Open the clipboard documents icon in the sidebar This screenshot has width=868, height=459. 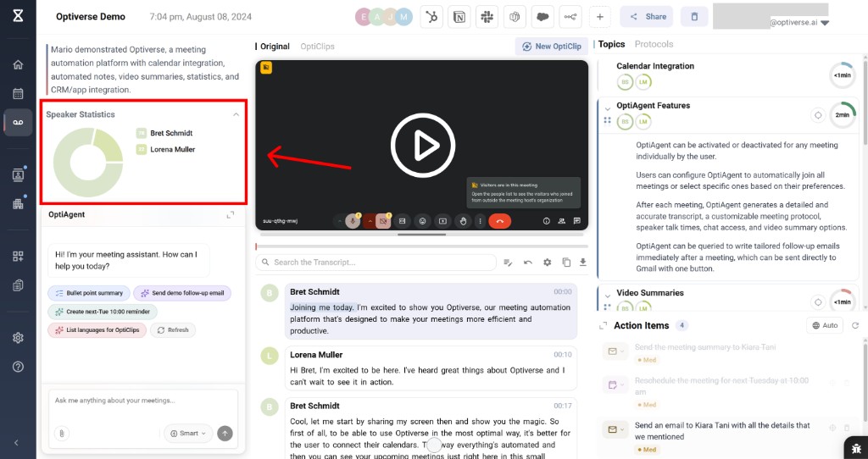[x=18, y=285]
